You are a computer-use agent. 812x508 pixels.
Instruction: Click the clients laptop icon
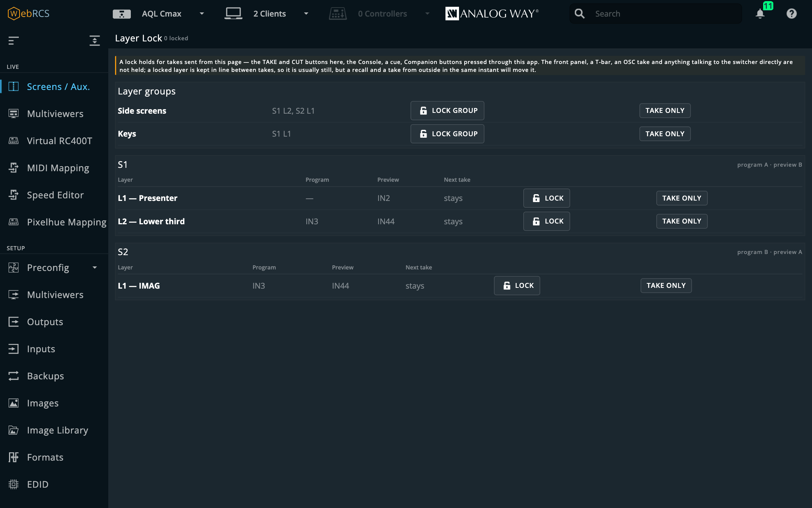(x=233, y=14)
